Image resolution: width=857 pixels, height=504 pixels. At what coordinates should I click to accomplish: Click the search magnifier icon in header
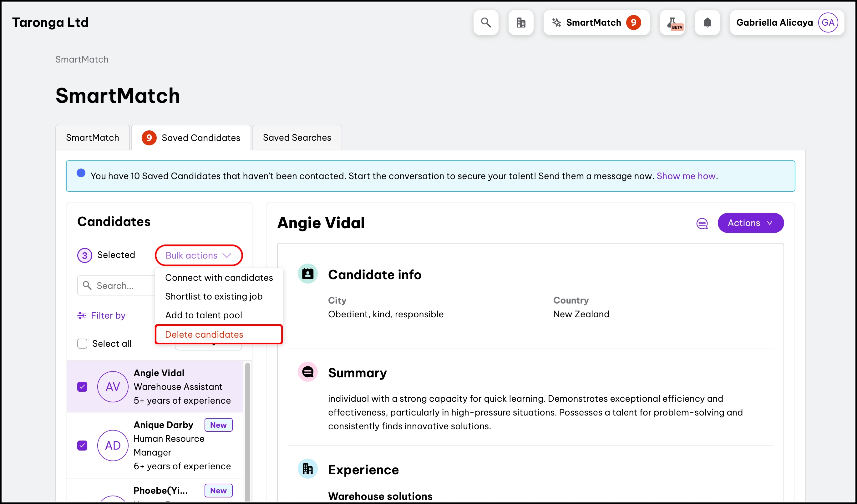pyautogui.click(x=486, y=23)
